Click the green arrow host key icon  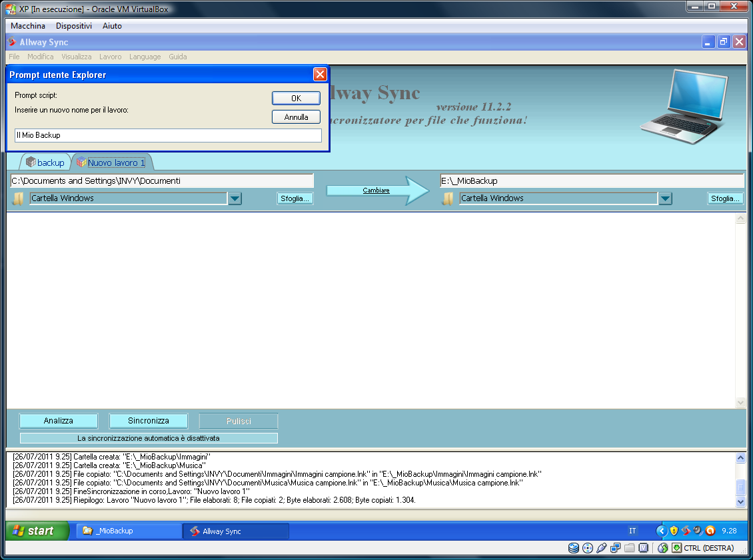tap(676, 548)
